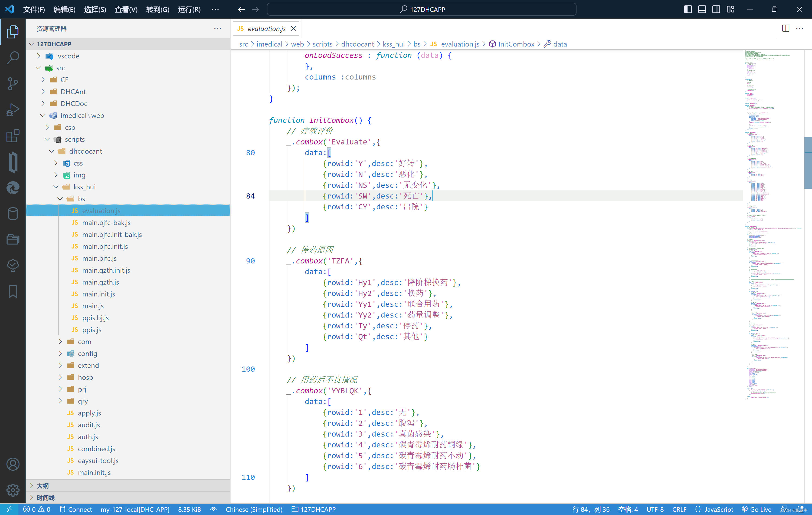Toggle the primary sidebar layout button
This screenshot has width=812, height=515.
688,9
